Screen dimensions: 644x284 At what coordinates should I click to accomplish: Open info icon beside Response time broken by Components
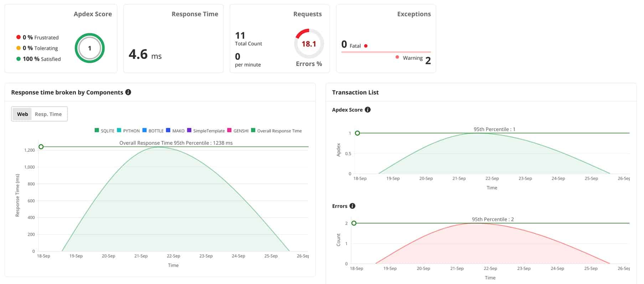(128, 92)
